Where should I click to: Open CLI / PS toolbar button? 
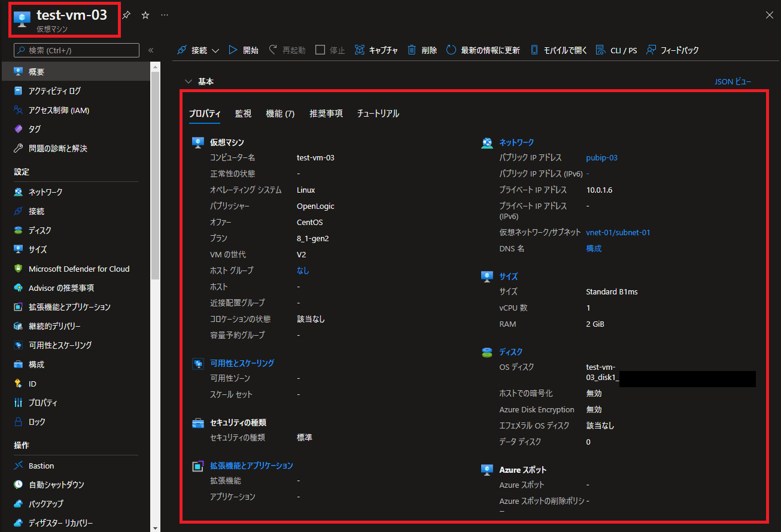click(616, 50)
